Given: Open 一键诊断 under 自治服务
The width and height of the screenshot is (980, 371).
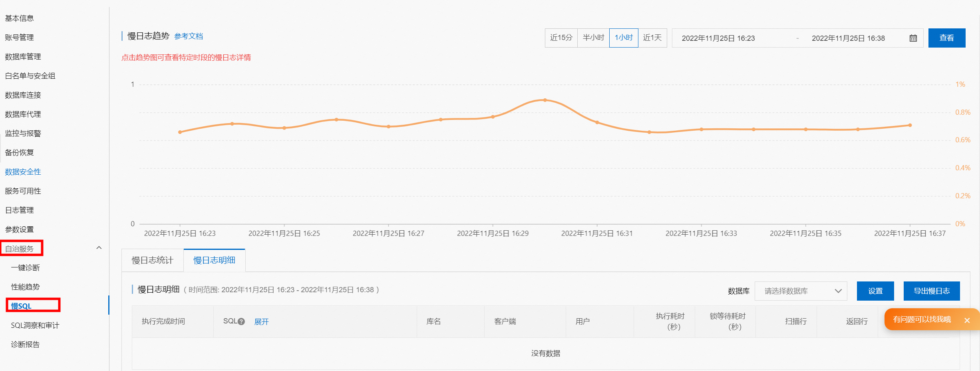Looking at the screenshot, I should 25,268.
